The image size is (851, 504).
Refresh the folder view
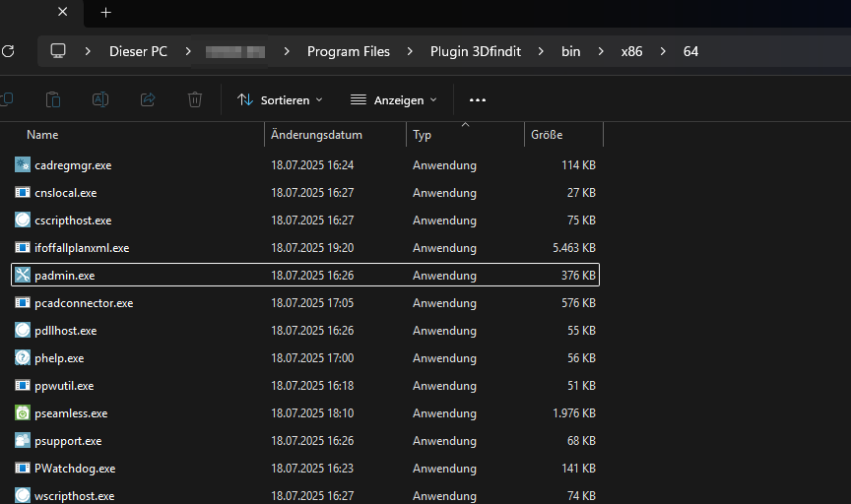[x=8, y=51]
